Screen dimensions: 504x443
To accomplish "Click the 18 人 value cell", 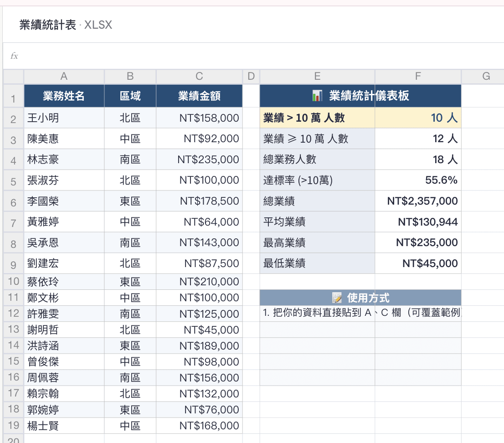I will click(x=418, y=160).
